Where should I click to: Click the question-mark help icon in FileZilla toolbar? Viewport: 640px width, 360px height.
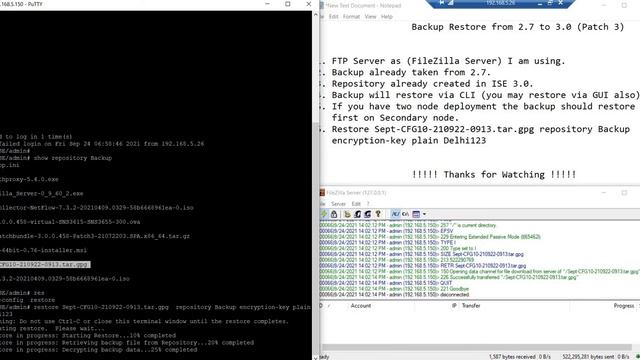click(378, 214)
